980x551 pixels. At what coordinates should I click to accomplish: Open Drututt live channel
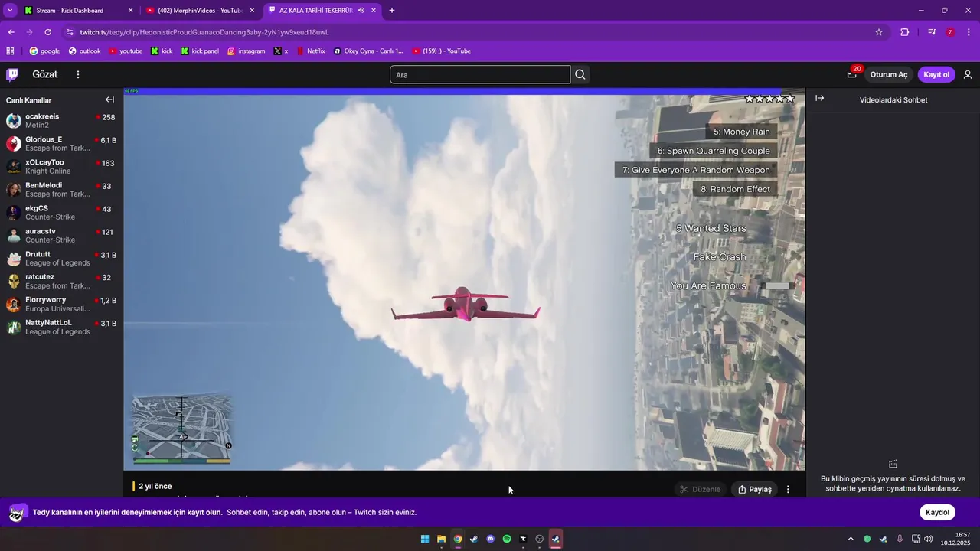click(61, 259)
